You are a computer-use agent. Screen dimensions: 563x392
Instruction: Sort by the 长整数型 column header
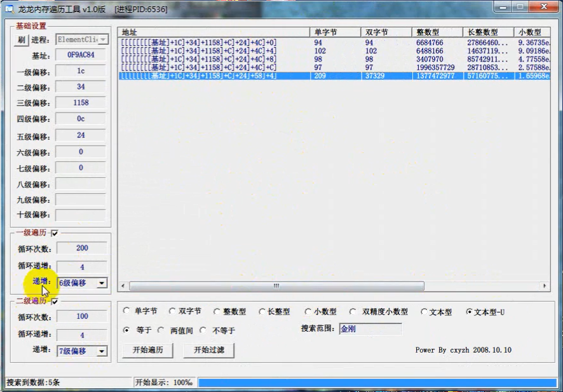[488, 32]
